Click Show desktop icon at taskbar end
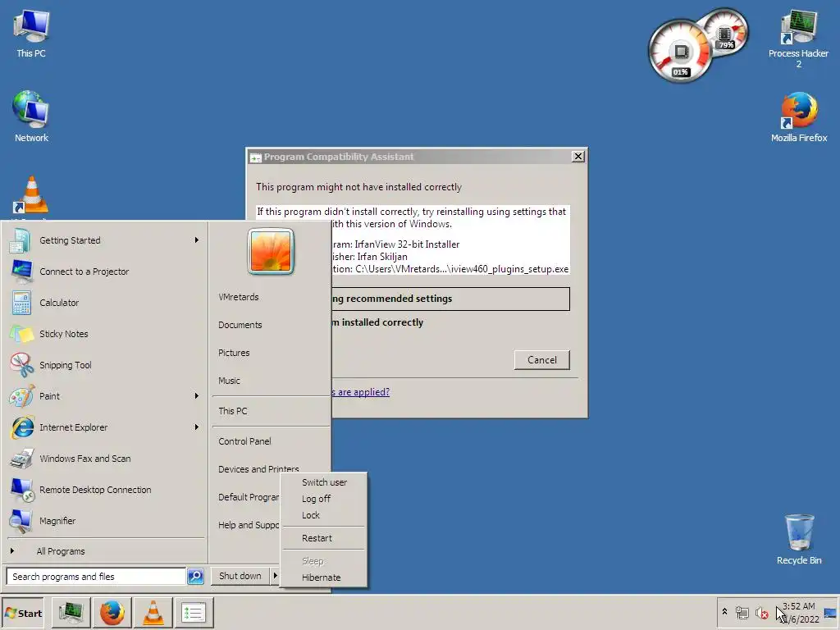The image size is (840, 630). (831, 612)
